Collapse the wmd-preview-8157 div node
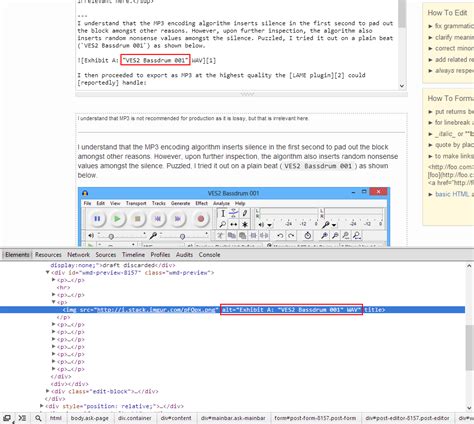 click(47, 272)
